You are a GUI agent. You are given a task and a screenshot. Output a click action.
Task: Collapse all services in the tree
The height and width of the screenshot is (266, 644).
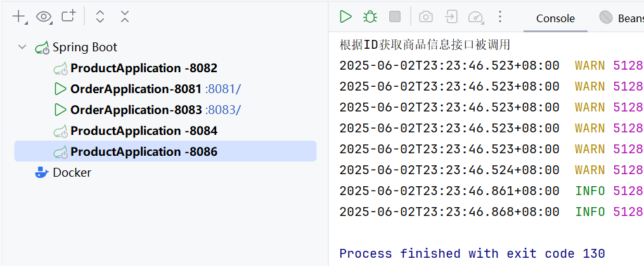[125, 17]
